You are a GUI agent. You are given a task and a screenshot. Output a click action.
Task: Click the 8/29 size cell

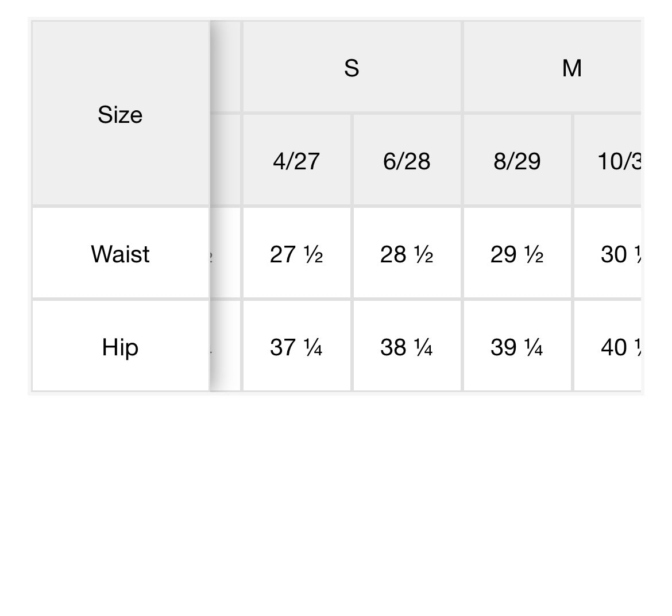coord(517,161)
